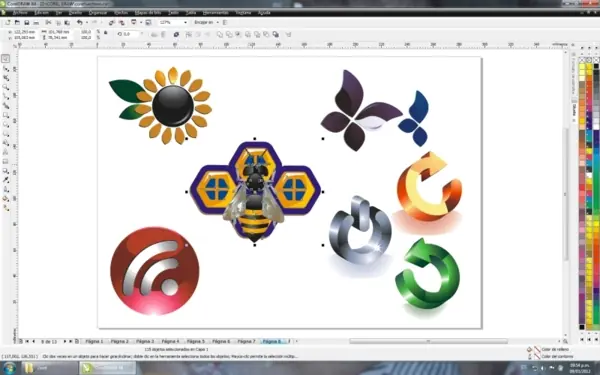
Task: Go to the first page button
Action: click(x=27, y=341)
